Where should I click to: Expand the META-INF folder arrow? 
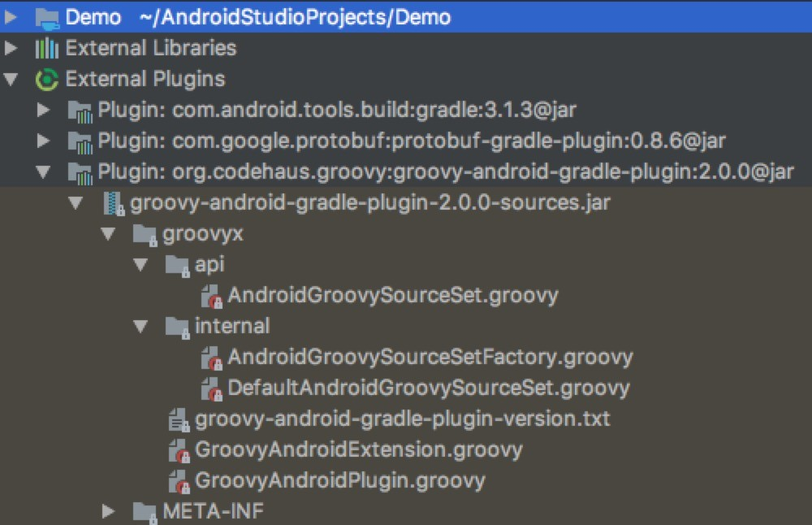click(108, 511)
